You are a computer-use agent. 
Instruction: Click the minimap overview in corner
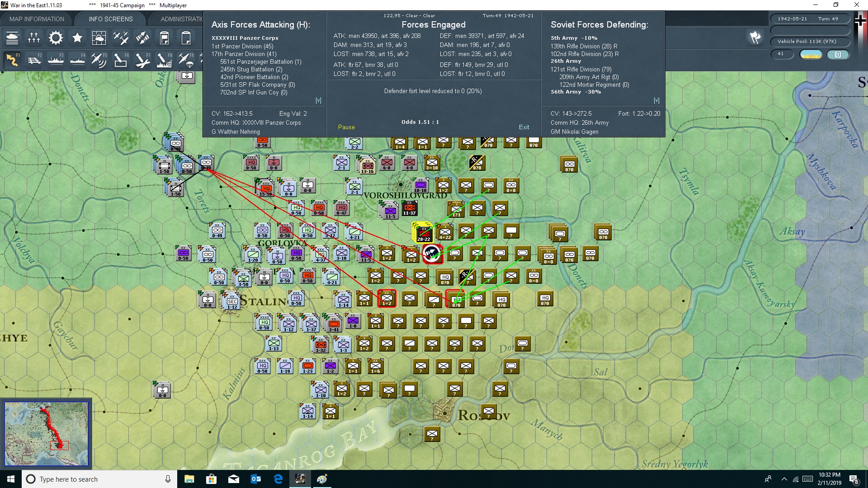pyautogui.click(x=46, y=434)
